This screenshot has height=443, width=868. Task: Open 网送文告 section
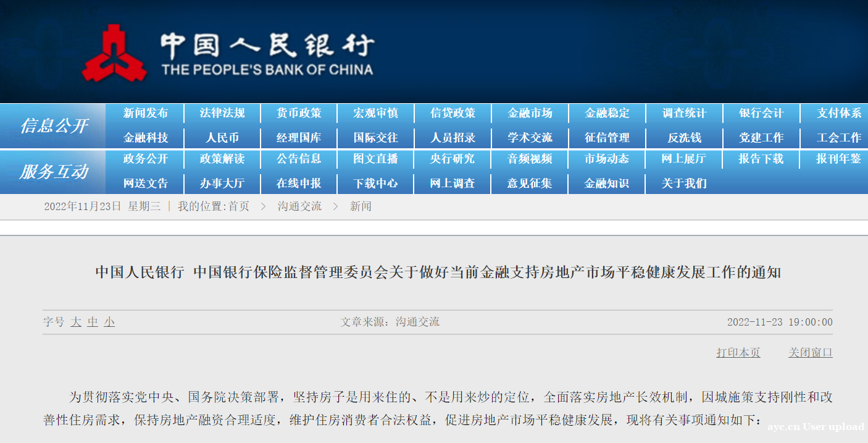coord(146,184)
